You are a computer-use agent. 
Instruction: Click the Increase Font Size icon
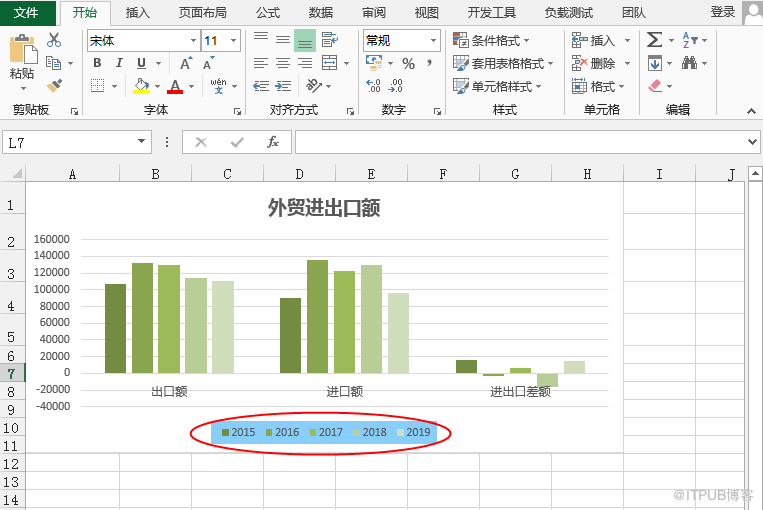click(186, 63)
